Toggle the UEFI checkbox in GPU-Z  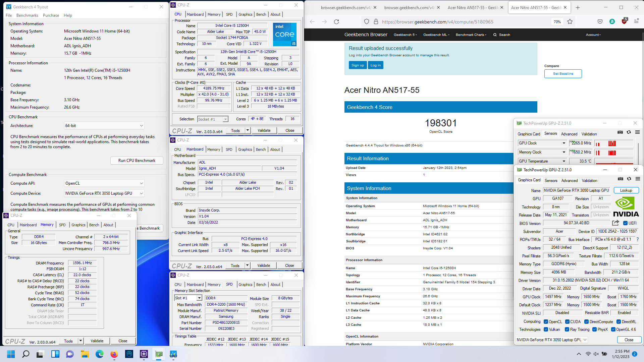pyautogui.click(x=625, y=223)
